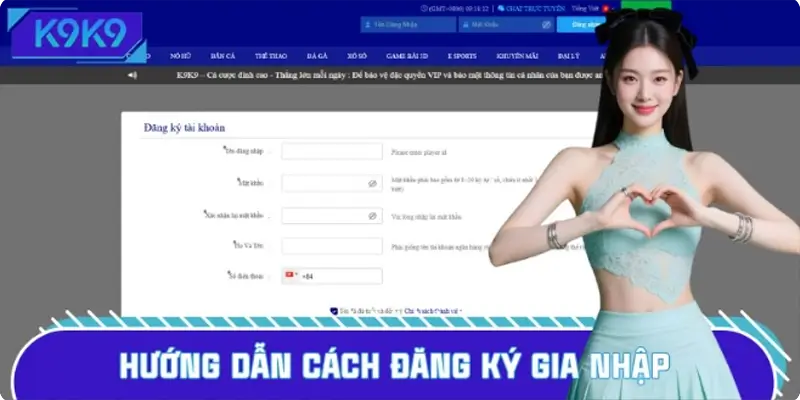Open the GAME BÀI 3D menu
The height and width of the screenshot is (400, 800).
407,56
